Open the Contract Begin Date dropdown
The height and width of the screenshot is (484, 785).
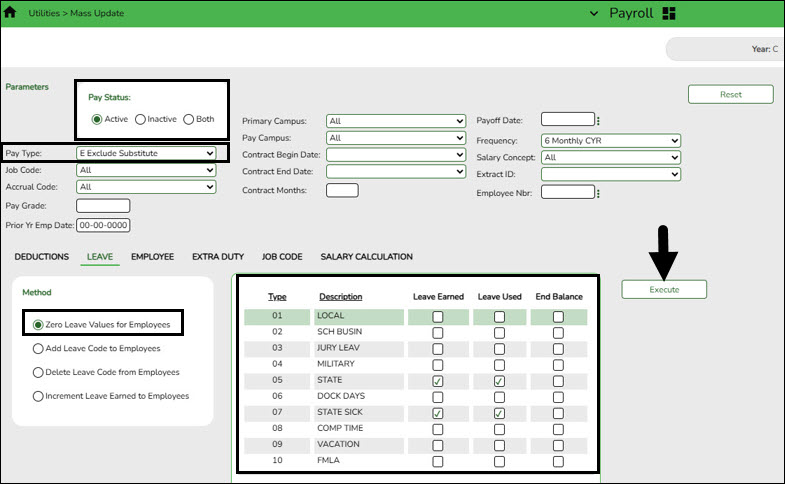pyautogui.click(x=396, y=155)
